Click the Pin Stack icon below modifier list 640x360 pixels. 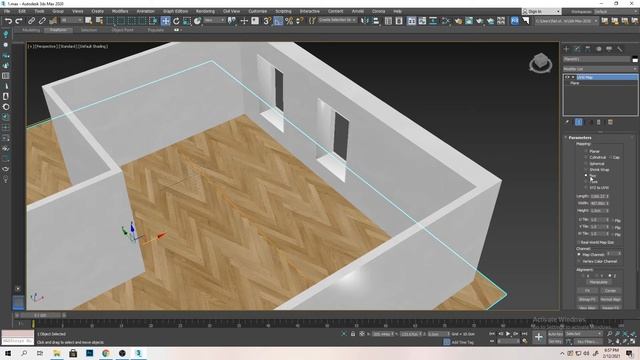[x=567, y=122]
